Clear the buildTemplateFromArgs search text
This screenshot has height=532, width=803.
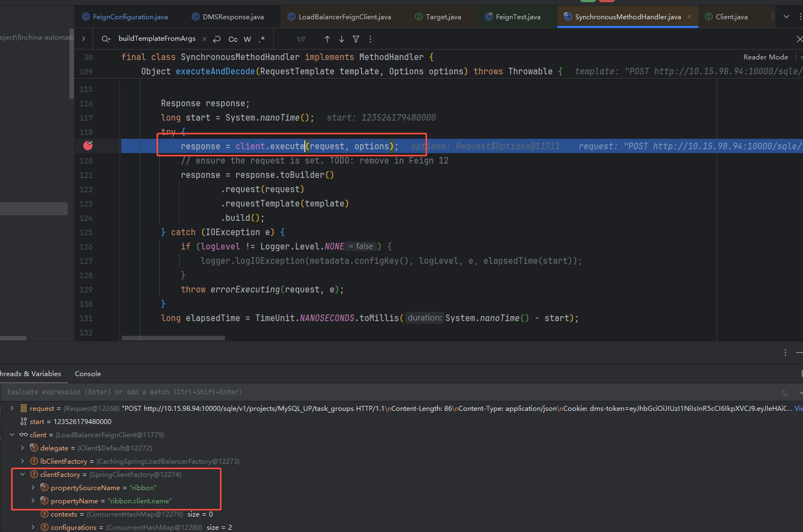[204, 39]
